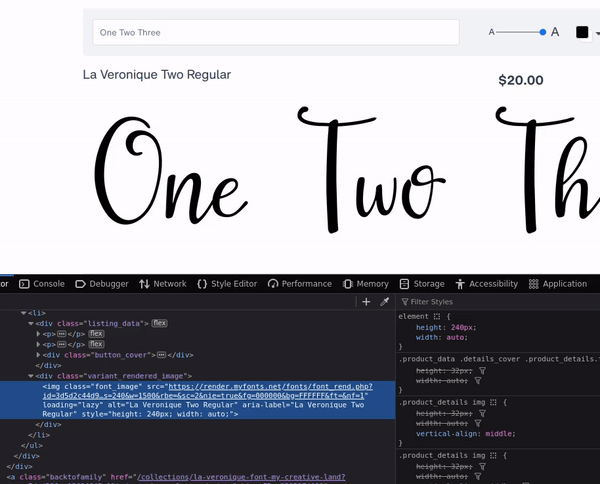Open the Style Editor tab
Image resolution: width=600 pixels, height=484 pixels.
[x=227, y=284]
